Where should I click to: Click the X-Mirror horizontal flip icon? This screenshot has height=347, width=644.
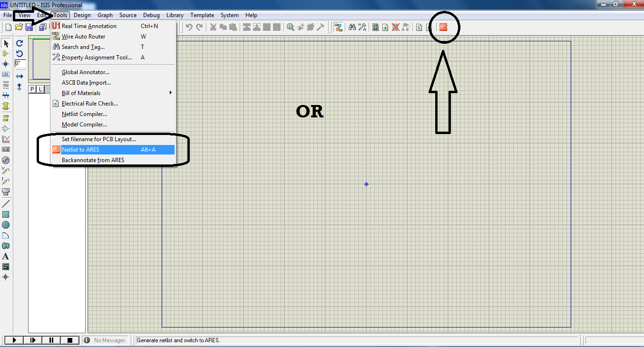pyautogui.click(x=20, y=76)
